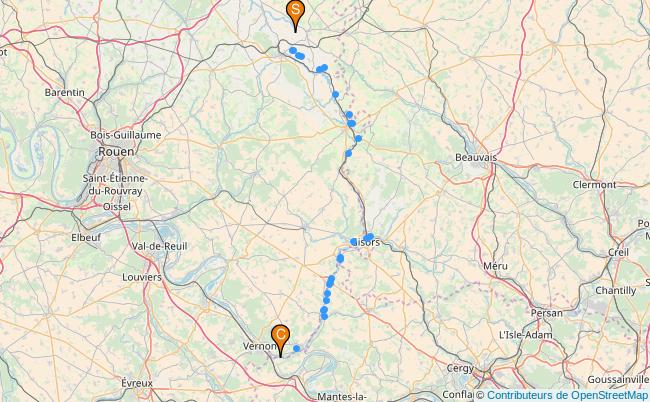
Task: Click the Clermont label on the map
Action: (x=594, y=185)
